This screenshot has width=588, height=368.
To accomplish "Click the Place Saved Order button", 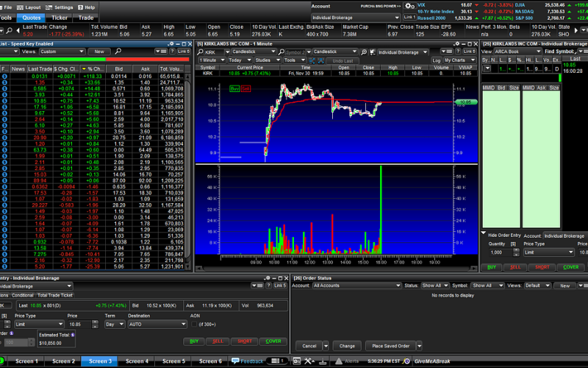I will pos(391,346).
